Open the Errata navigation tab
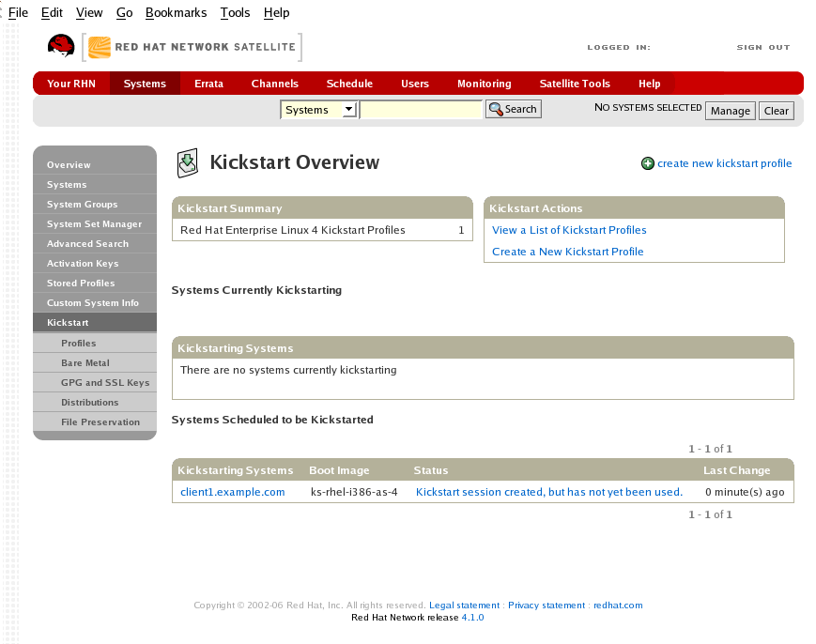816x644 pixels. (x=208, y=84)
